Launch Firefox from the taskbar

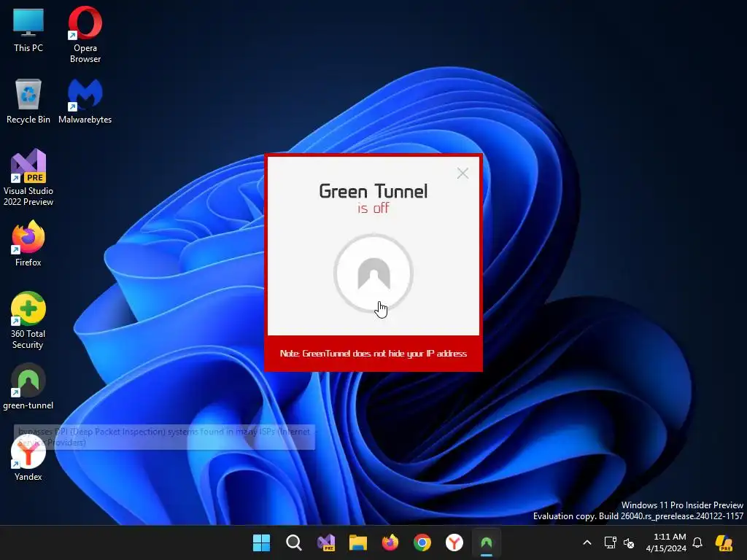point(390,542)
